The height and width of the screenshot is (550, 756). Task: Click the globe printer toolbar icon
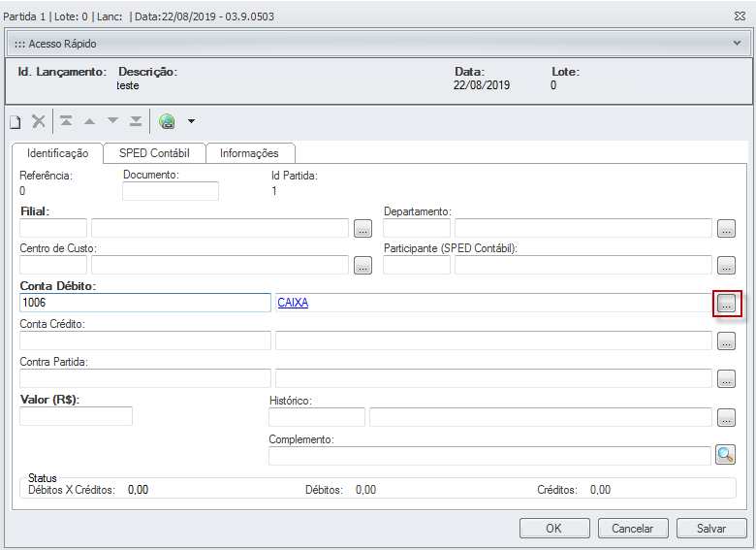coord(167,121)
